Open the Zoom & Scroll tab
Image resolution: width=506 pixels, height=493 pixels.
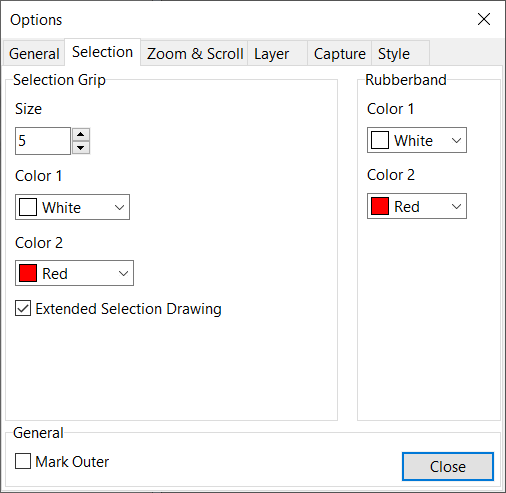tap(195, 53)
